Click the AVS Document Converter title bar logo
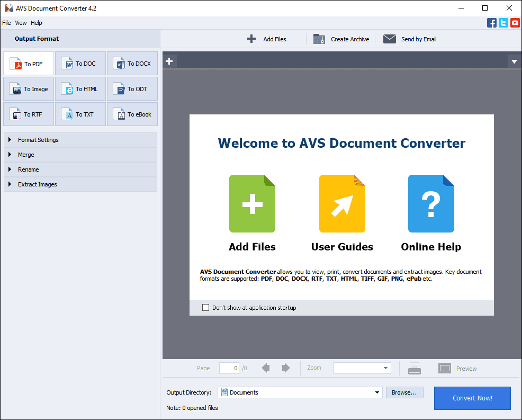Image resolution: width=522 pixels, height=420 pixels. 8,8
